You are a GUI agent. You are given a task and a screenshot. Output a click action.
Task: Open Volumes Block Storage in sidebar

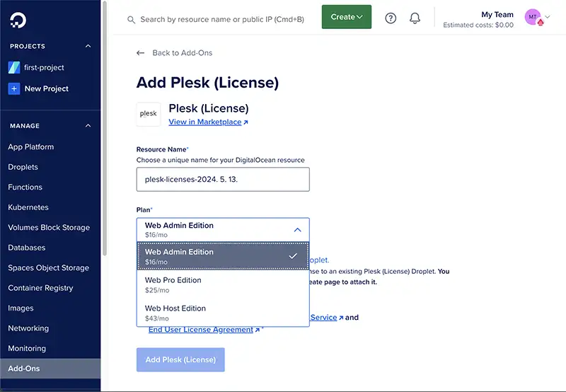click(49, 228)
